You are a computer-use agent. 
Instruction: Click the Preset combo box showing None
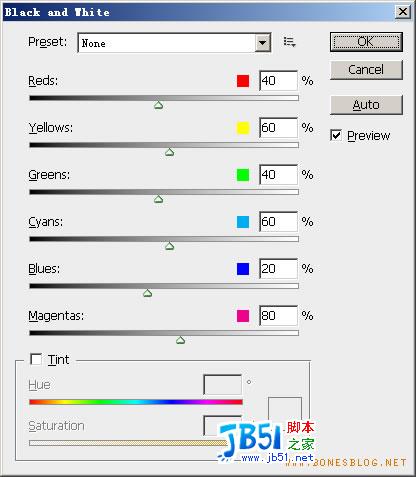tap(174, 43)
